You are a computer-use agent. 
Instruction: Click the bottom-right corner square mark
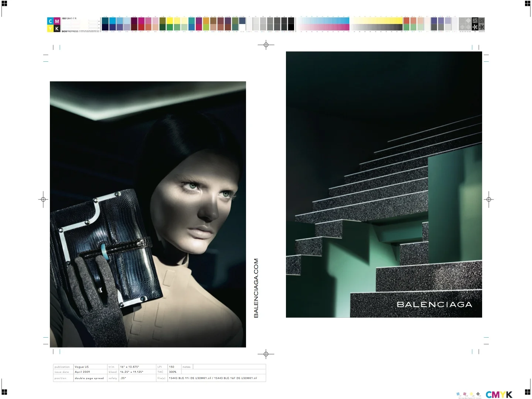pos(528,392)
